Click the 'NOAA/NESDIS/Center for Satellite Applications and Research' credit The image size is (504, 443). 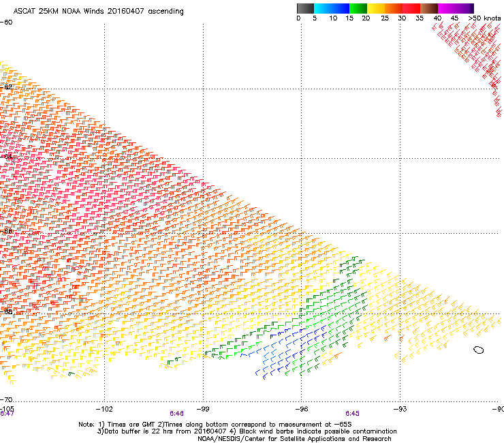294,439
